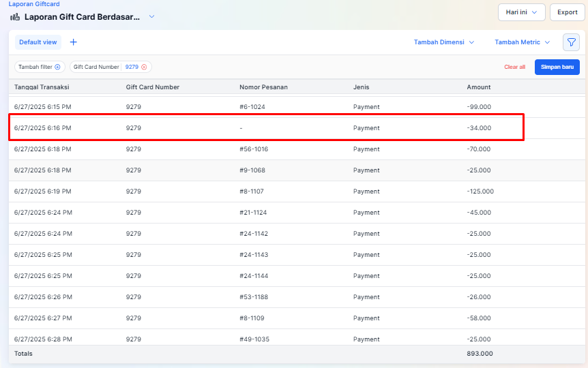
Task: Open the Laporan Giftcard breadcrumb link
Action: (x=34, y=3)
